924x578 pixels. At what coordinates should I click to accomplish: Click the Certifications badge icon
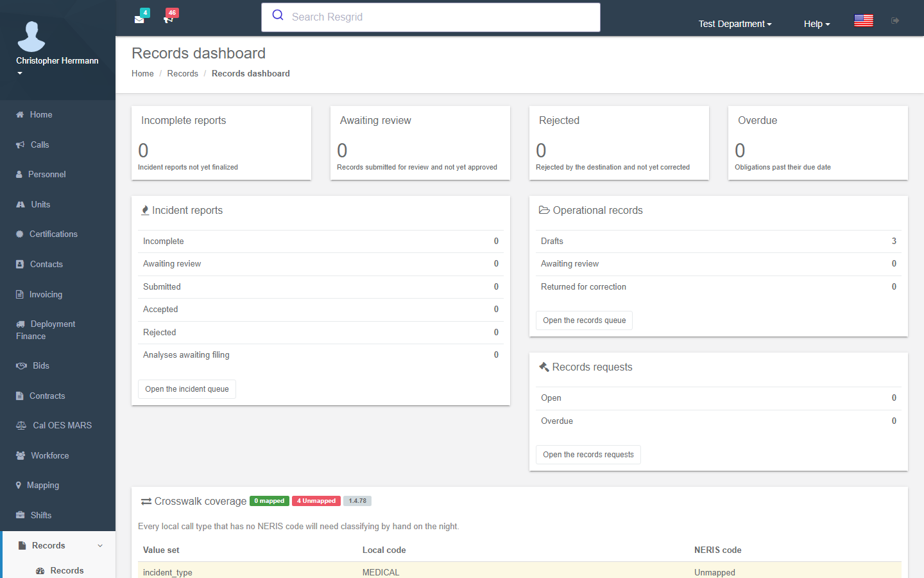20,234
